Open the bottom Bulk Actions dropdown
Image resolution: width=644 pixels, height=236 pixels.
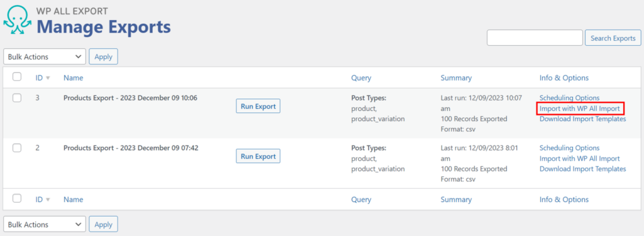pos(45,224)
